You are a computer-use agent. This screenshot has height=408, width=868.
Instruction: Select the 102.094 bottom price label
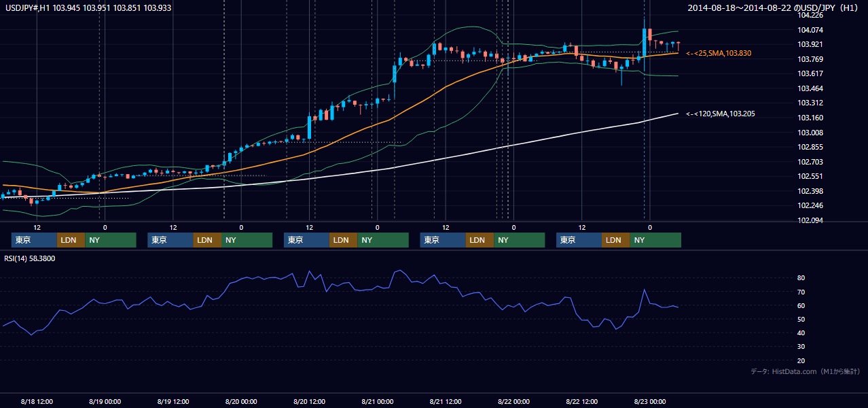pyautogui.click(x=810, y=220)
